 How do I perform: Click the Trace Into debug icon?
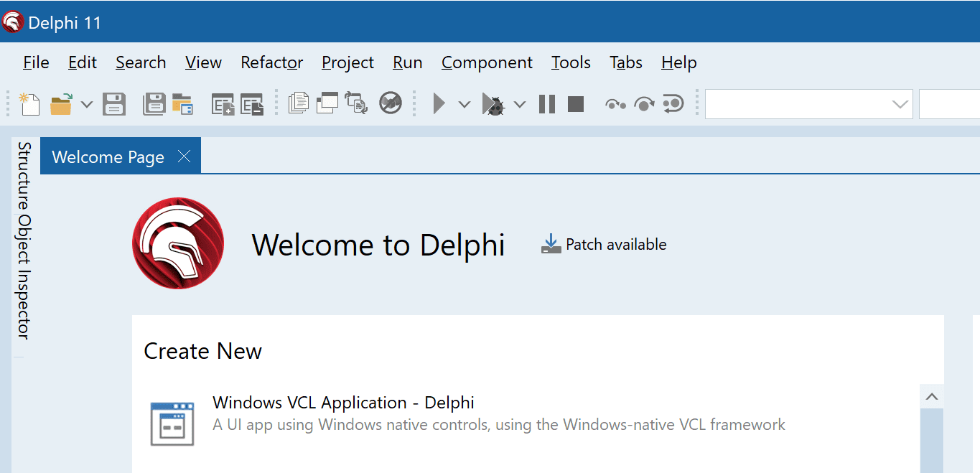coord(616,105)
